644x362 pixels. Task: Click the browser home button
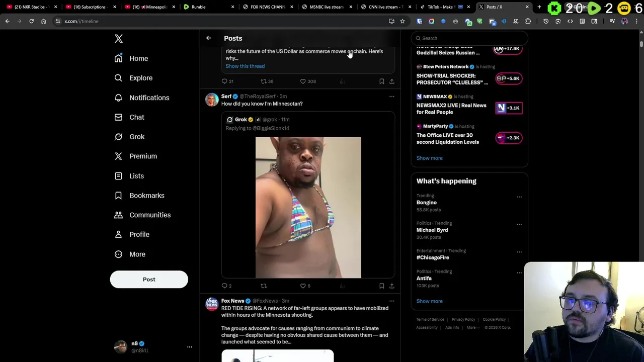pyautogui.click(x=43, y=21)
